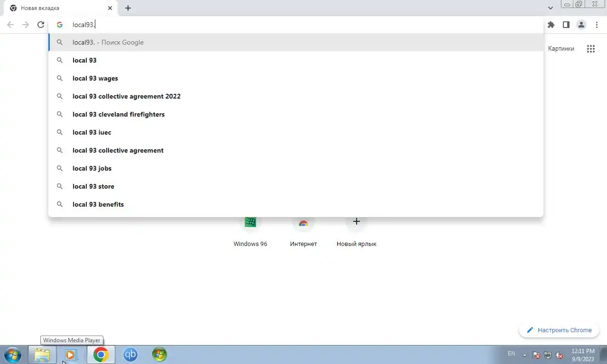The image size is (607, 364).
Task: Close the Новая вкладка tab
Action: (110, 8)
